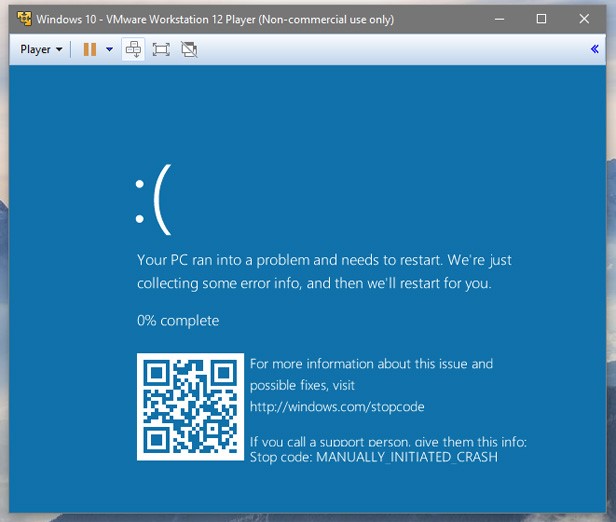616x522 pixels.
Task: Close the VMware Player window
Action: tap(586, 19)
